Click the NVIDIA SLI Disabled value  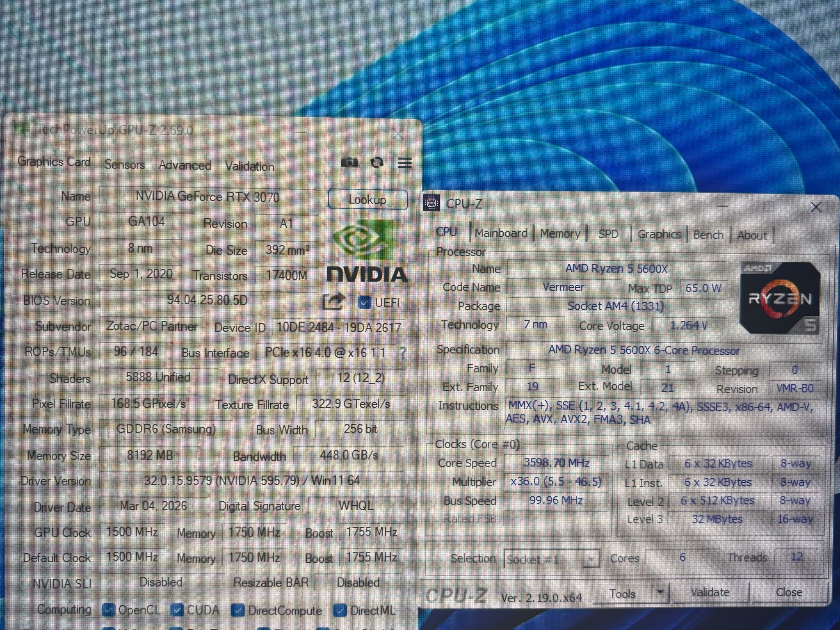161,582
